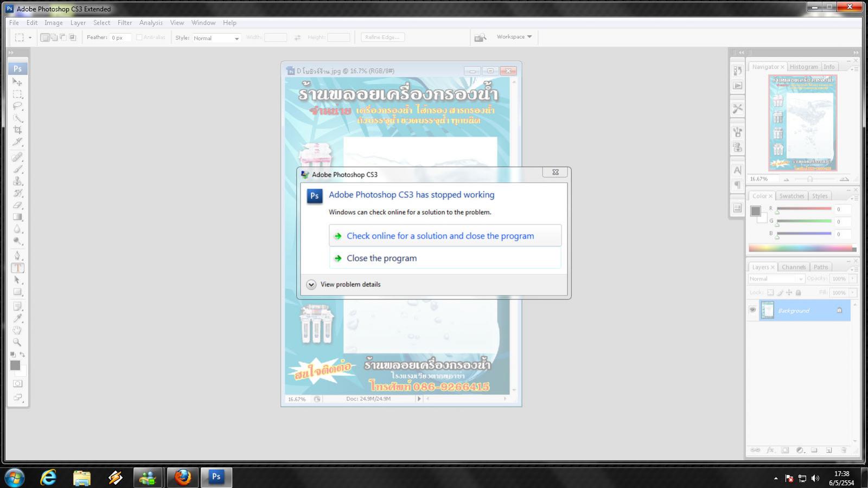
Task: Check online for a solution and close
Action: (x=445, y=236)
